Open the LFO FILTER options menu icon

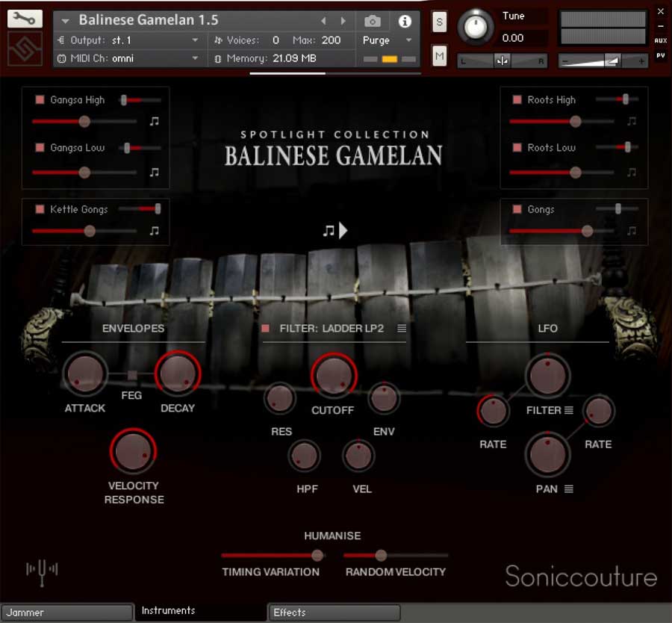(x=569, y=410)
